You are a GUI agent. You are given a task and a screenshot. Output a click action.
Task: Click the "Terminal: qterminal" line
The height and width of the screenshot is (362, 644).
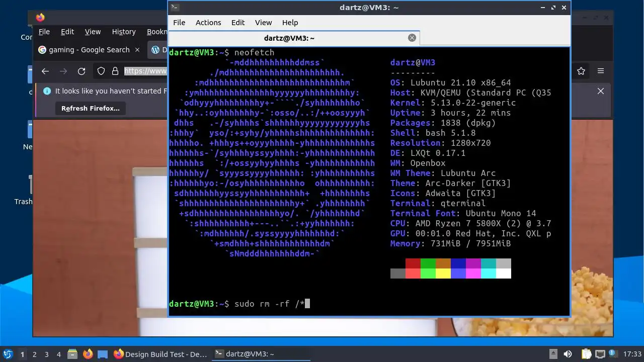pos(438,203)
